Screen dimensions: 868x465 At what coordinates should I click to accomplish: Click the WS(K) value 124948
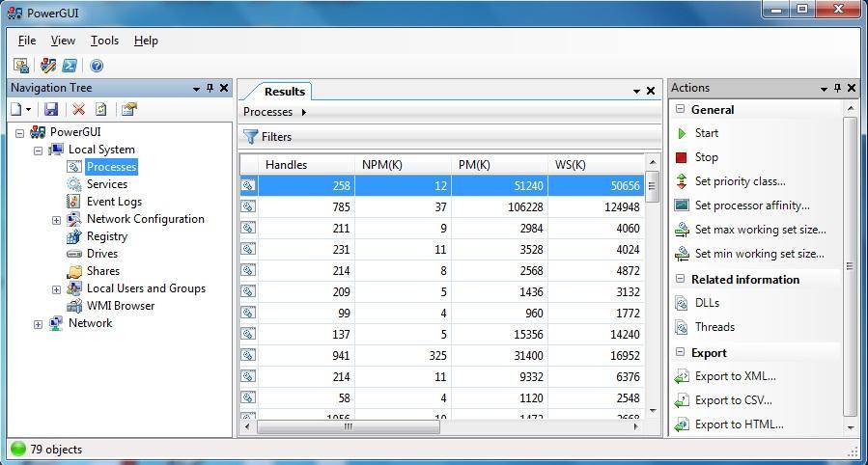(x=622, y=207)
